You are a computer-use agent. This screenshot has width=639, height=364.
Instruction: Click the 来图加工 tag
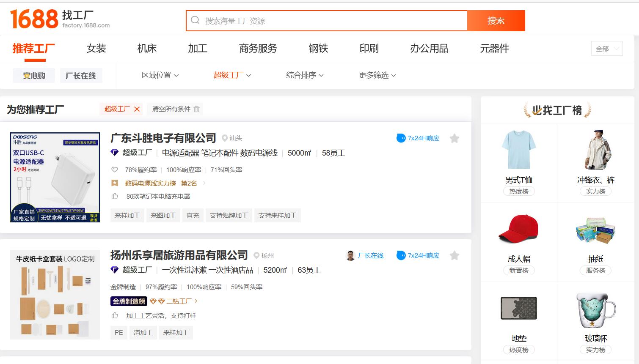(163, 216)
